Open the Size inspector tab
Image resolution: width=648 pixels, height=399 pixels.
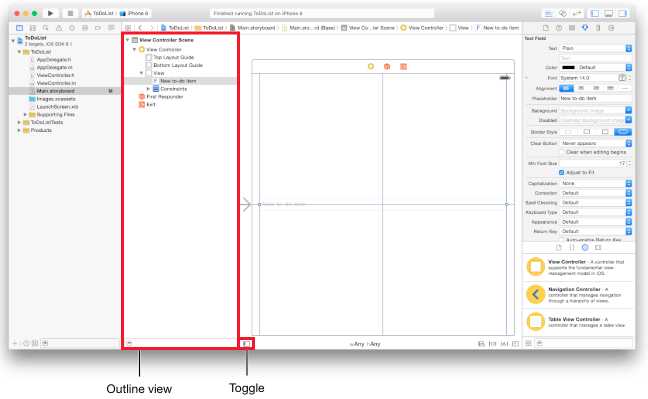pos(598,28)
